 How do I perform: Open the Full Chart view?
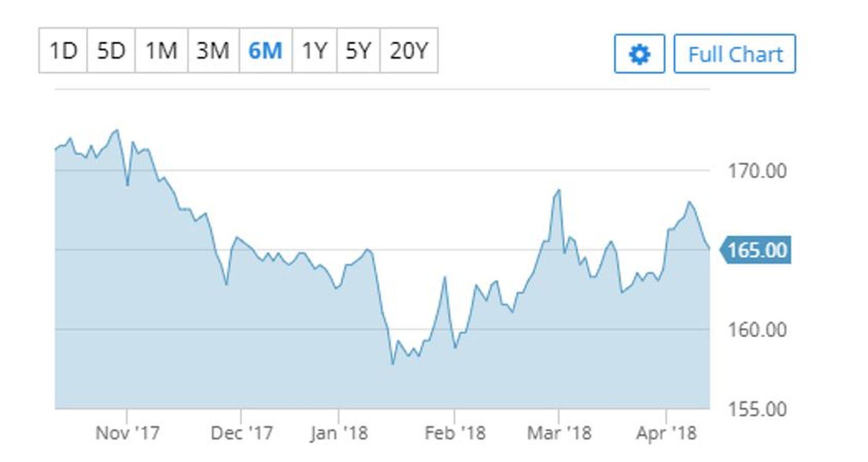pos(735,54)
